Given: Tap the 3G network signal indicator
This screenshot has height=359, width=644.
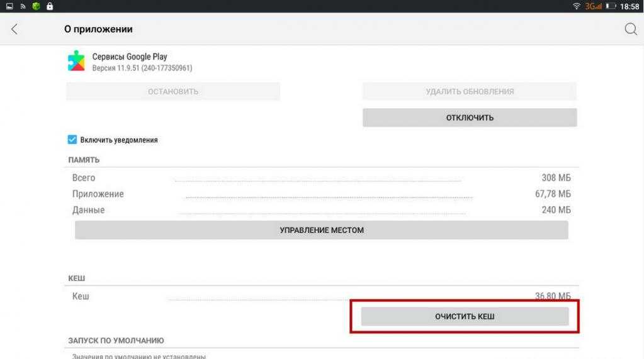Looking at the screenshot, I should (x=593, y=6).
